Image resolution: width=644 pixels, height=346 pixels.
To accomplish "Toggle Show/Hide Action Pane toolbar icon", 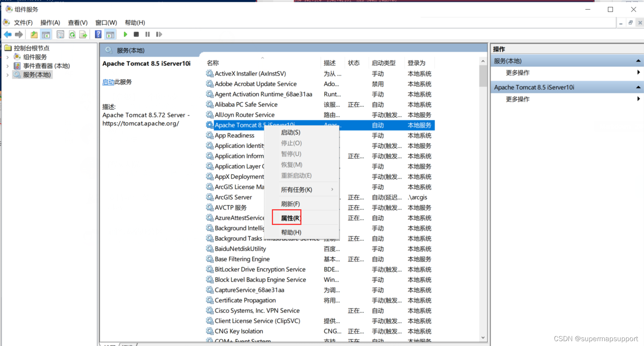I will pos(110,34).
